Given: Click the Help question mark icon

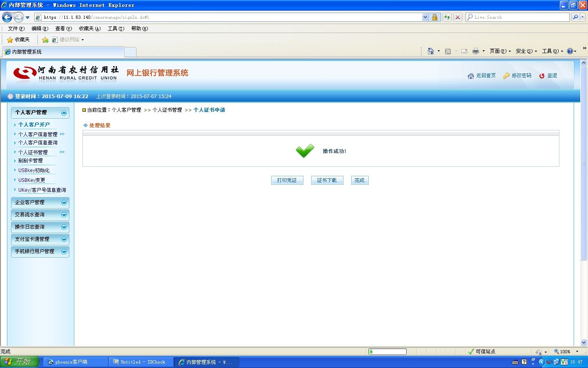Looking at the screenshot, I should pos(570,51).
